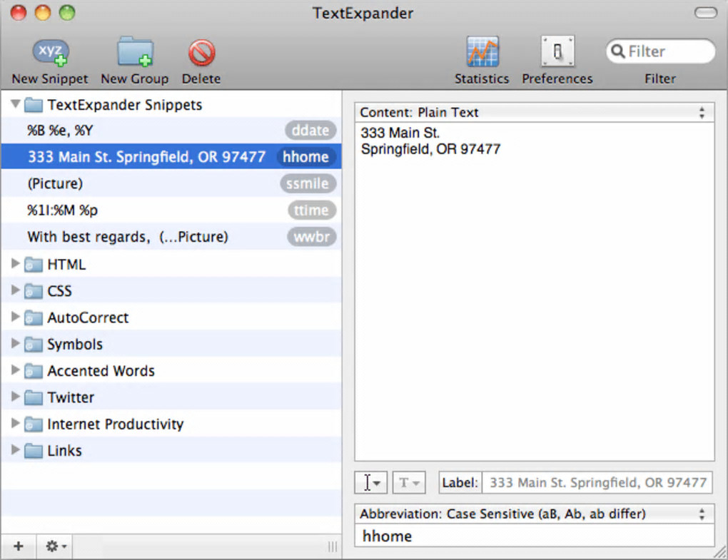The image size is (728, 560).
Task: Open the gear action menu
Action: click(56, 546)
